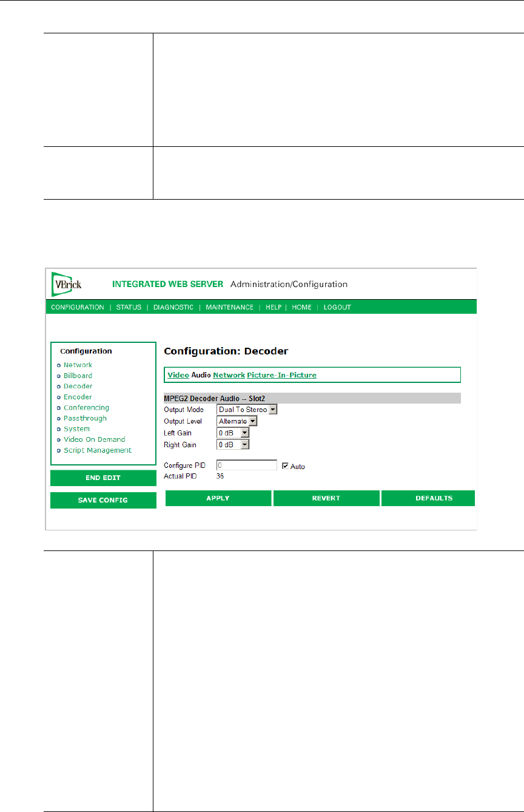Click the Configure PID input field
Image resolution: width=524 pixels, height=812 pixels.
[247, 465]
